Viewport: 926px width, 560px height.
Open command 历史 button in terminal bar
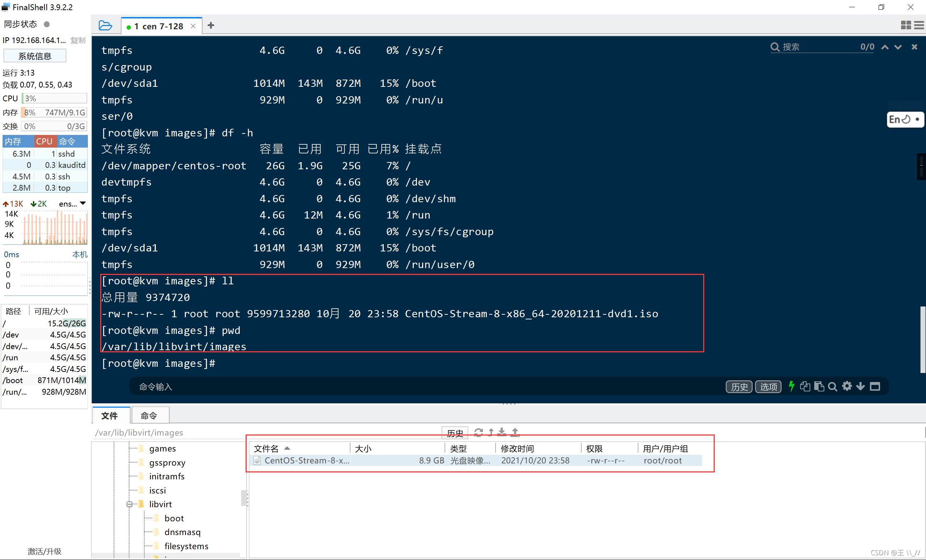[739, 386]
